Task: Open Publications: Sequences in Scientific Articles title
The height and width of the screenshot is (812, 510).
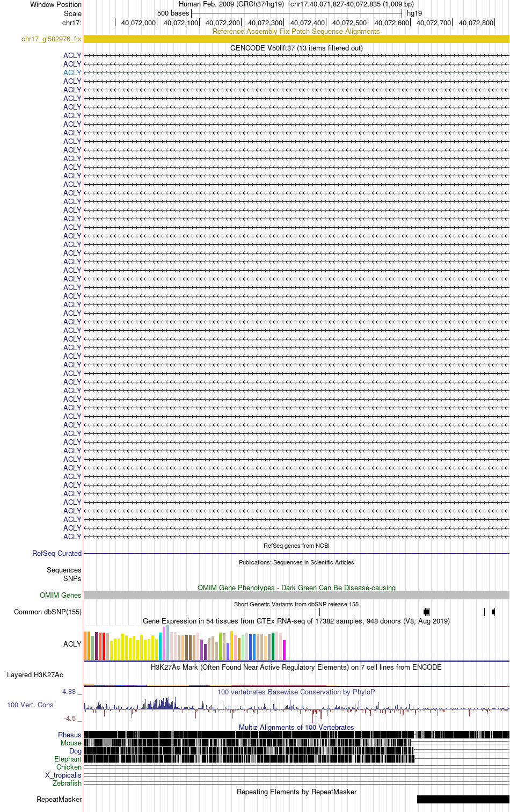Action: click(x=296, y=562)
